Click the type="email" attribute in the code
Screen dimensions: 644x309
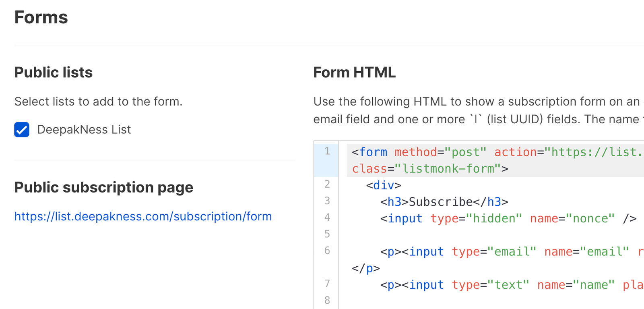click(x=494, y=252)
